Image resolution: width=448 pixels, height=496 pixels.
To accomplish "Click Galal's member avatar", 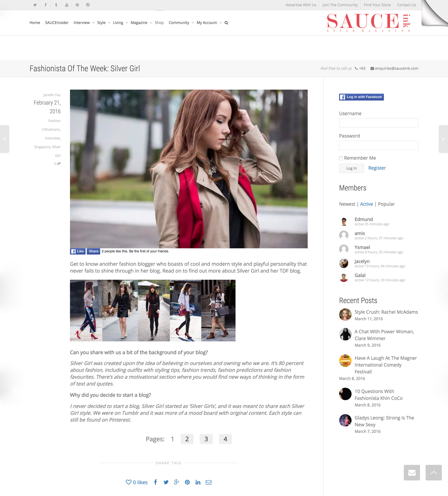I will point(344,277).
